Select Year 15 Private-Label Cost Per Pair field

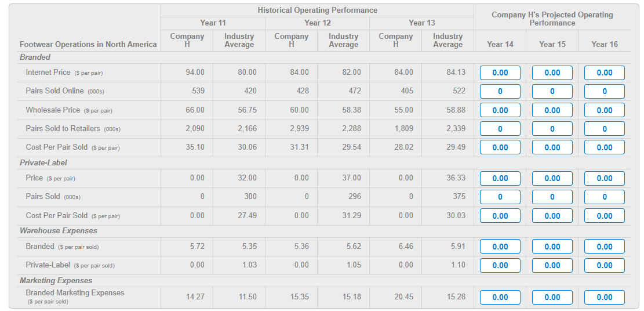click(x=552, y=216)
